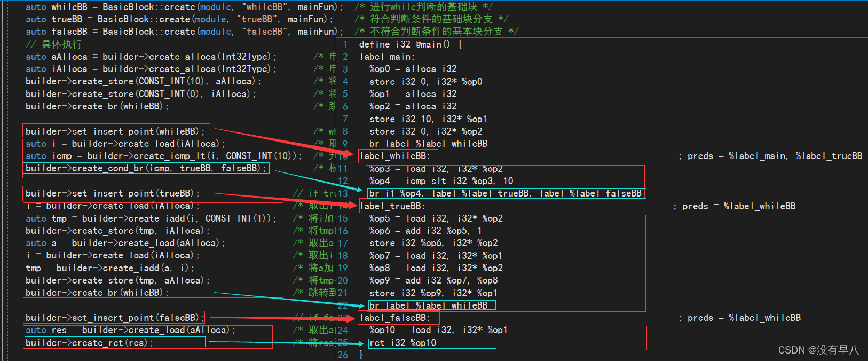Viewport: 868px width, 361px height.
Task: Click 'builder->create_store(CONST_INT(10), aAlloca);'
Action: pos(144,81)
